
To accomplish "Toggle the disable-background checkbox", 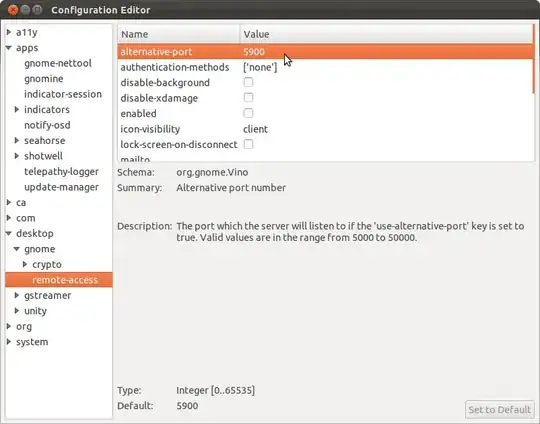I will click(248, 82).
